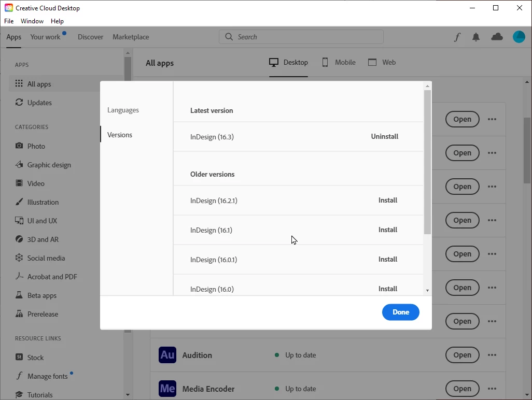Viewport: 532px width, 400px height.
Task: Uninstall InDesign (16.3)
Action: tap(384, 136)
